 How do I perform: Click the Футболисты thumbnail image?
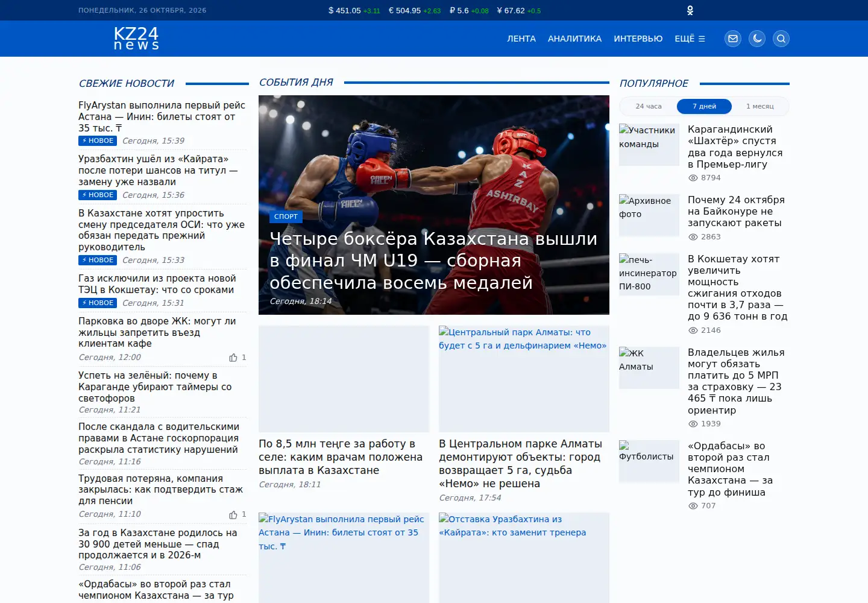(649, 461)
